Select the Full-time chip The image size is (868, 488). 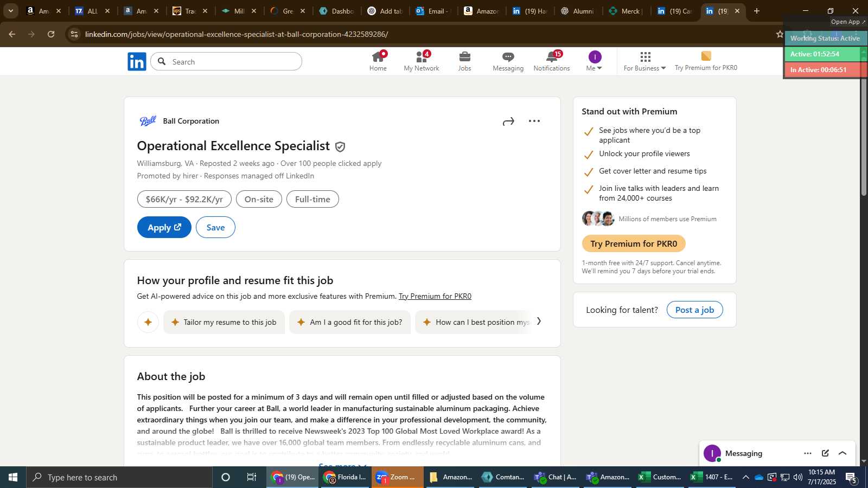312,199
